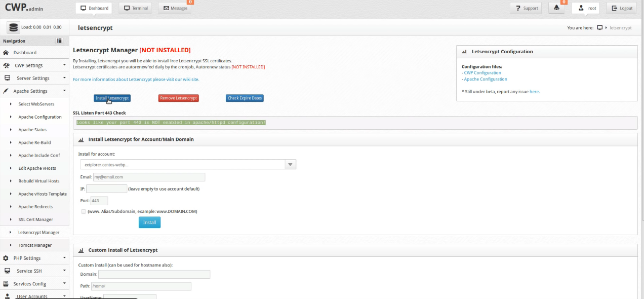The width and height of the screenshot is (644, 299).
Task: Click the breadcrumb monitor icon
Action: pos(600,28)
